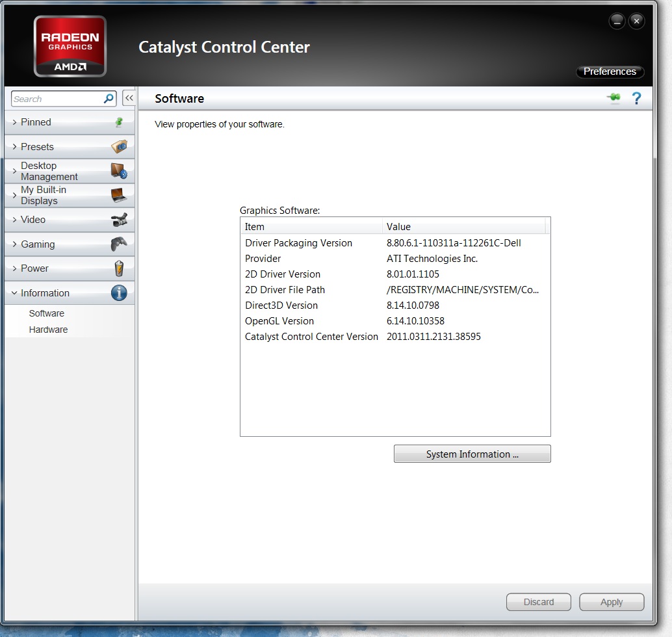Select Hardware under Information
Viewport: 672px width, 637px height.
click(x=48, y=330)
